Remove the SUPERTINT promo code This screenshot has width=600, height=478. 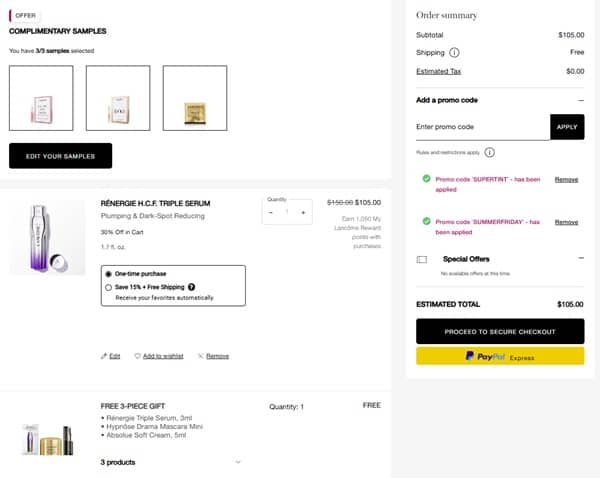coord(566,179)
